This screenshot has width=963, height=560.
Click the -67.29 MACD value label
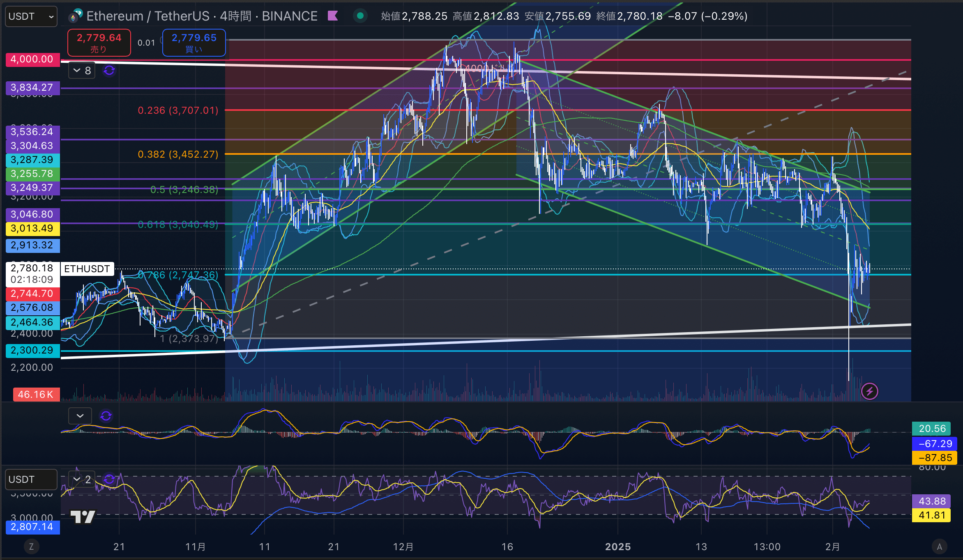point(935,444)
